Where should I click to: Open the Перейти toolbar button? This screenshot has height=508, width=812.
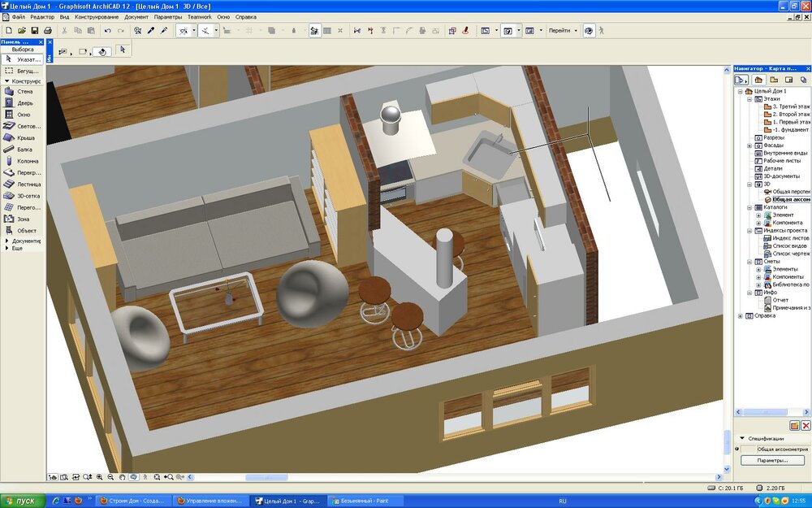[x=562, y=31]
